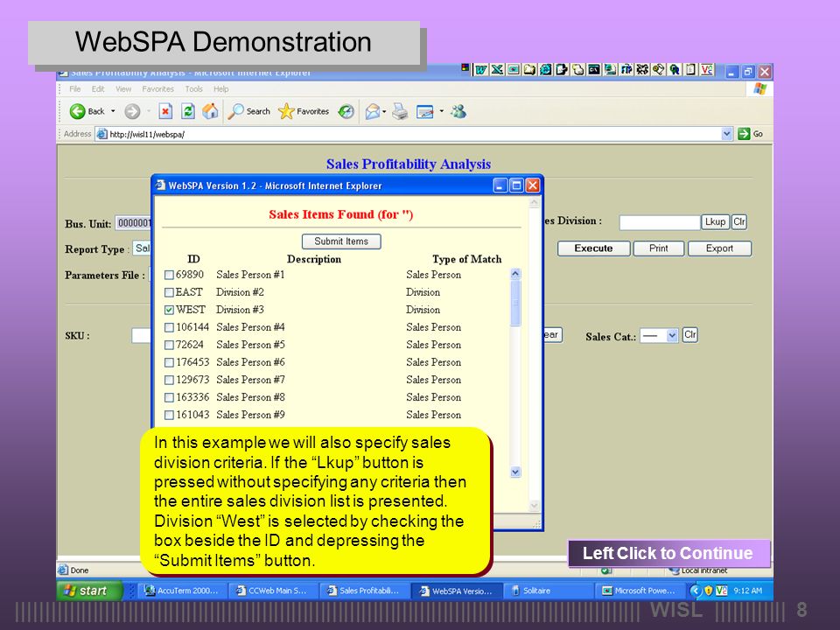The height and width of the screenshot is (630, 840).
Task: Click the Mail envelope icon
Action: [373, 111]
